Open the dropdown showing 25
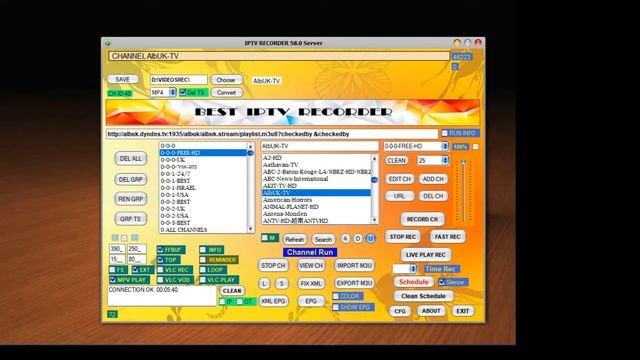640x360 pixels. pos(445,160)
